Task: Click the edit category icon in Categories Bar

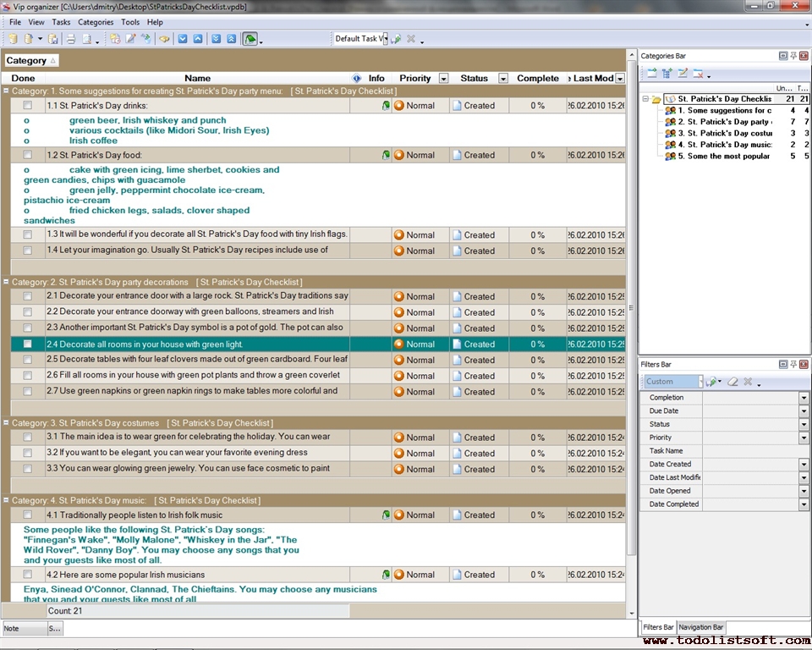Action: coord(683,74)
